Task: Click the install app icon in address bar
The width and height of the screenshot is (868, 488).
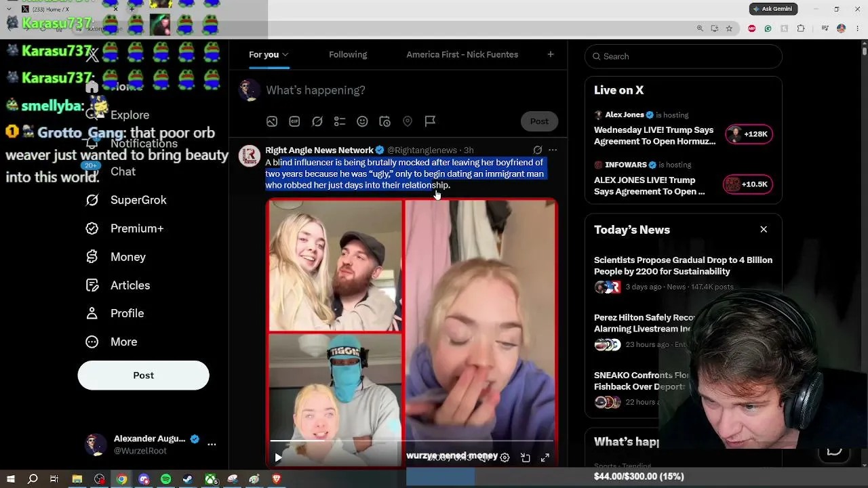Action: click(x=715, y=28)
